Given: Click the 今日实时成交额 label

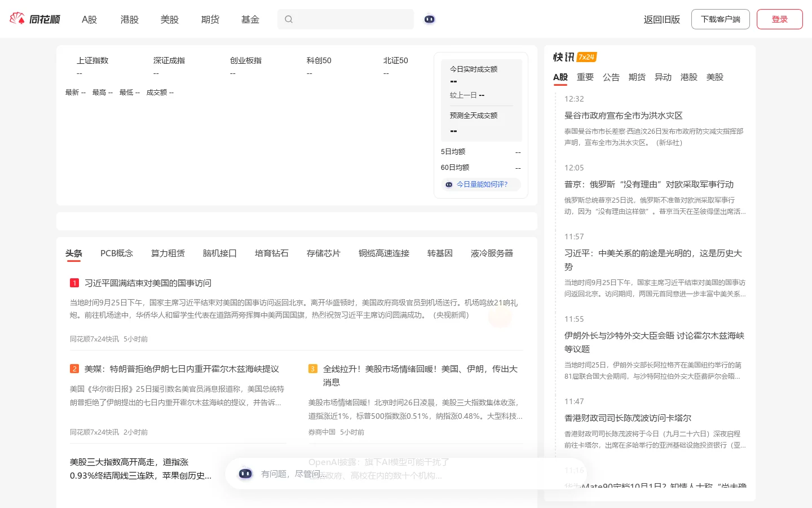Looking at the screenshot, I should click(474, 69).
